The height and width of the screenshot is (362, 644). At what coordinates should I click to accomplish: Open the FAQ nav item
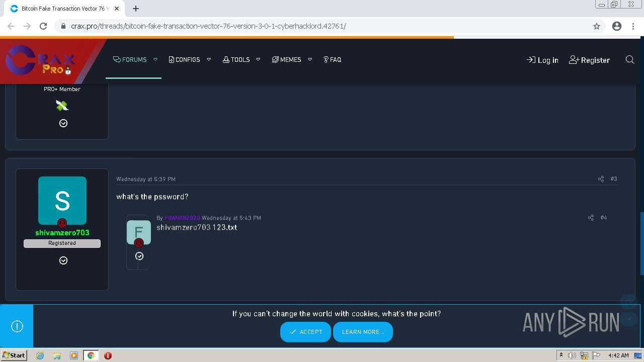pyautogui.click(x=332, y=59)
